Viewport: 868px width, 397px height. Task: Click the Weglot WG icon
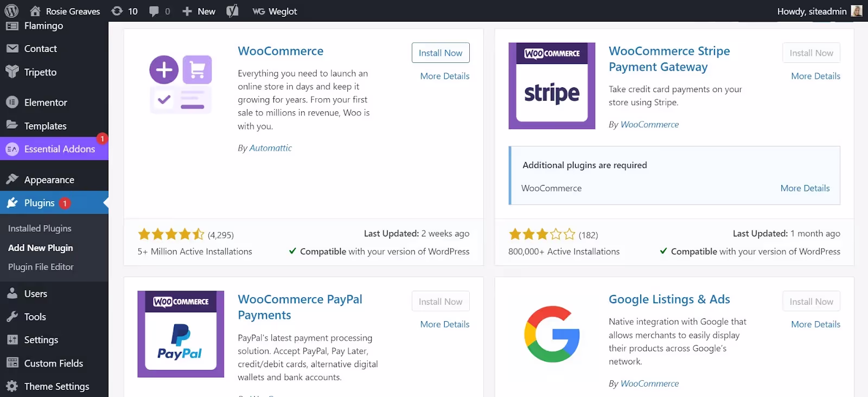pyautogui.click(x=259, y=11)
